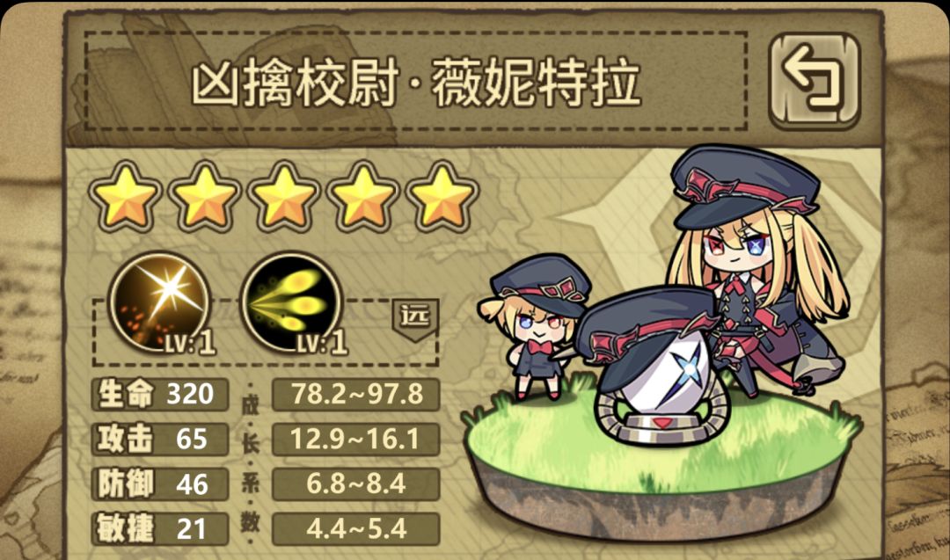
Task: Click the 4.4~5.4 growth value
Action: 356,529
